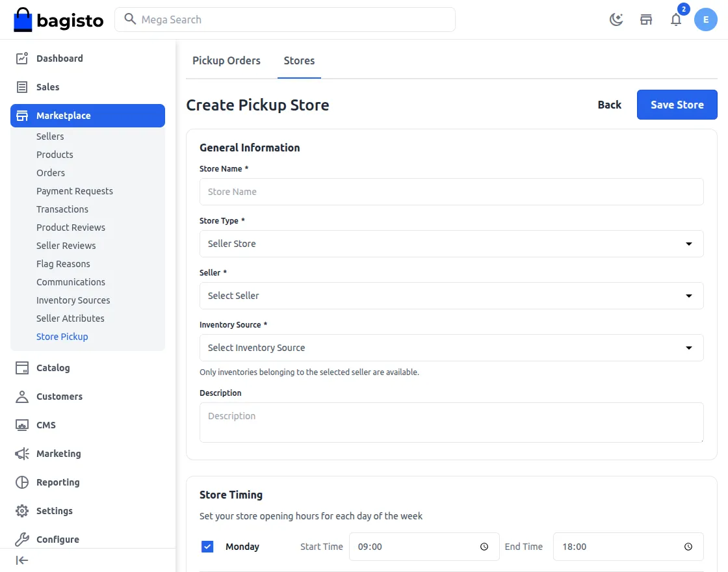Image resolution: width=728 pixels, height=572 pixels.
Task: Uncheck the Monday checkbox
Action: coord(207,547)
